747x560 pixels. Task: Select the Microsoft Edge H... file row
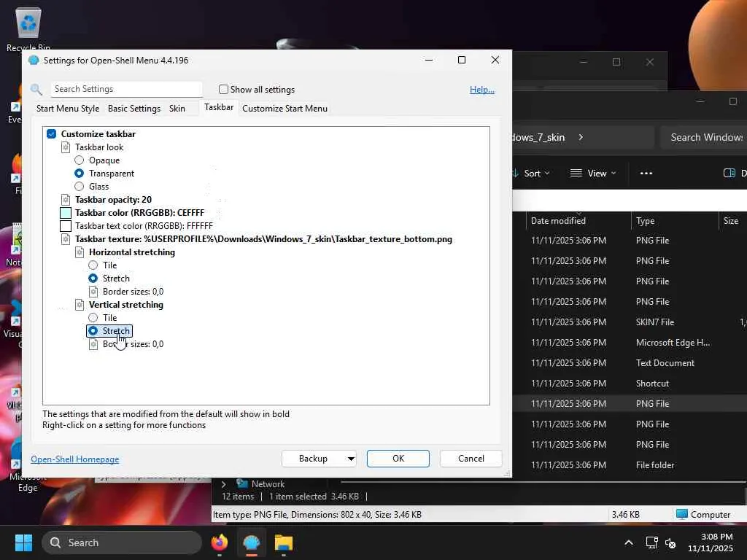coord(630,343)
